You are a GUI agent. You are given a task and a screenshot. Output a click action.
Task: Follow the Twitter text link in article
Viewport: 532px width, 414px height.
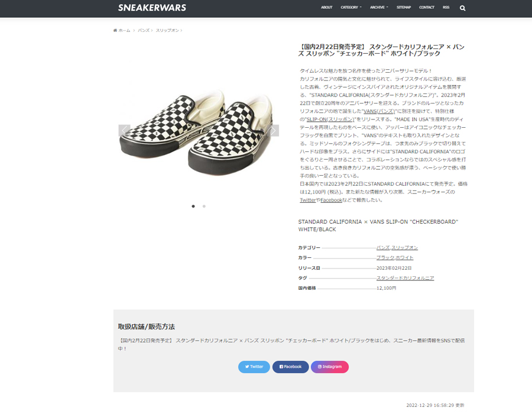coord(308,200)
